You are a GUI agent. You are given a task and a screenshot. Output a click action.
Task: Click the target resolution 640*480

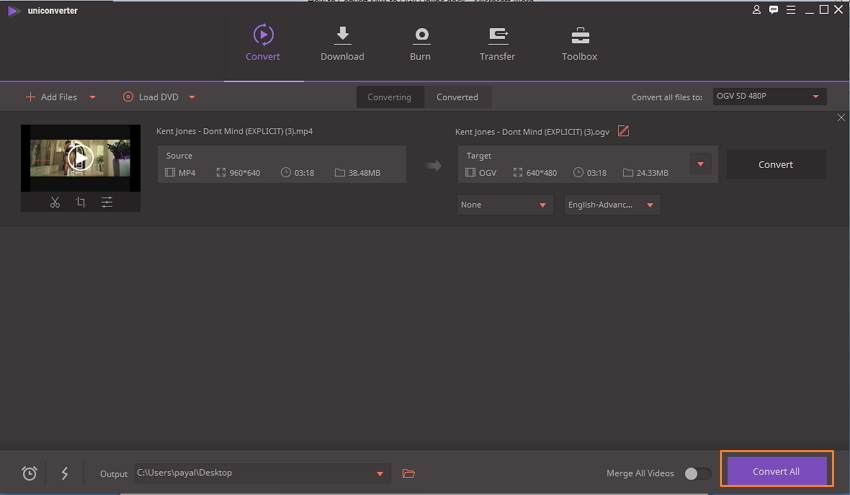coord(535,173)
